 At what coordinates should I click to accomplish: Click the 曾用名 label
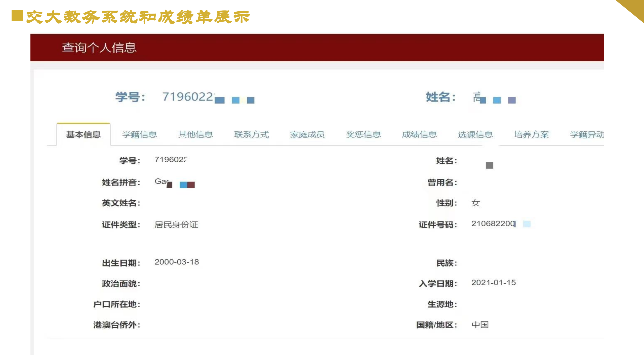coord(442,183)
